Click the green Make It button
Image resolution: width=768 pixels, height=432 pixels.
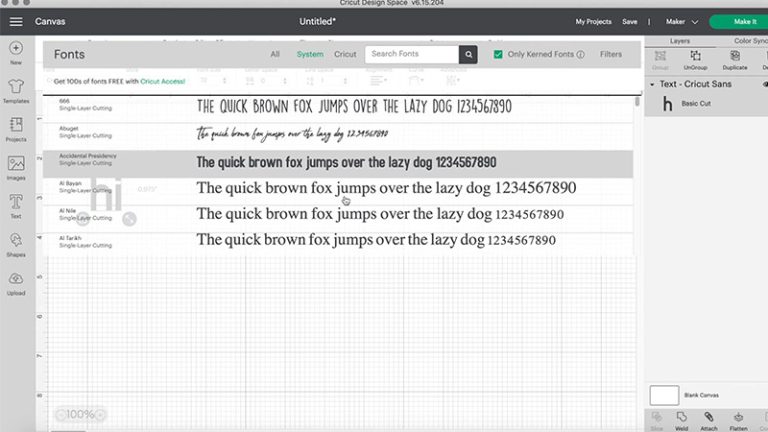740,22
